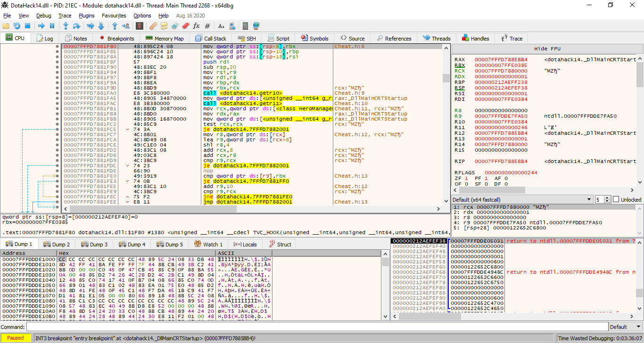Click the Hide FPU button
644x343 pixels.
(x=547, y=49)
